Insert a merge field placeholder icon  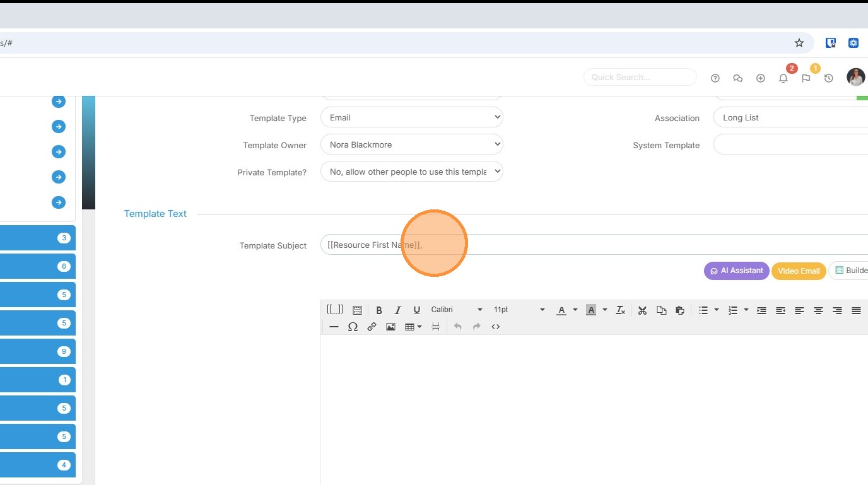335,310
